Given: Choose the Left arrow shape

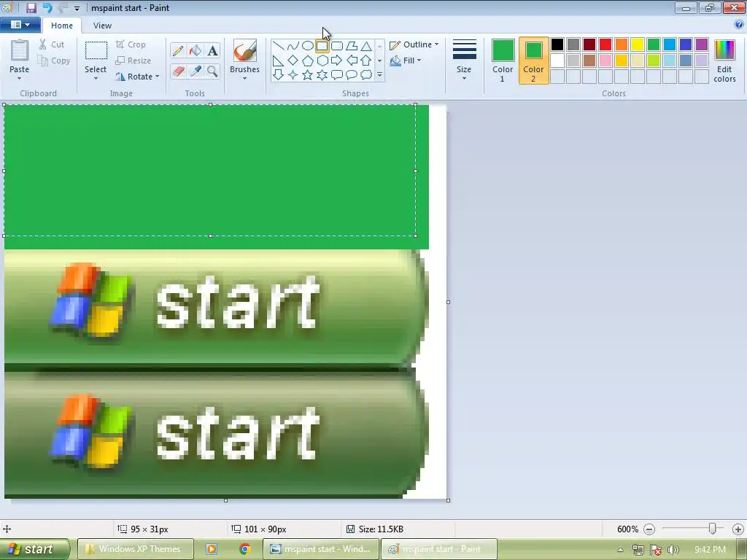Looking at the screenshot, I should click(352, 61).
